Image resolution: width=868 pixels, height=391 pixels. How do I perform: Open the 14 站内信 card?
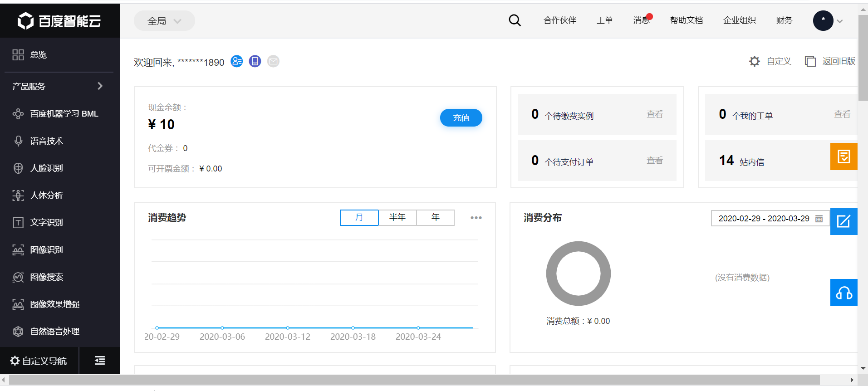[x=781, y=161]
